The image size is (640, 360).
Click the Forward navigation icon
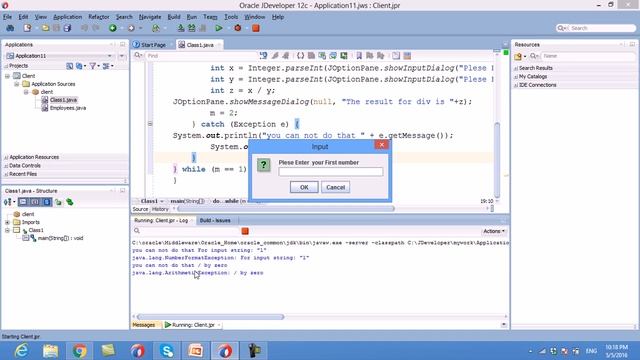tap(131, 28)
